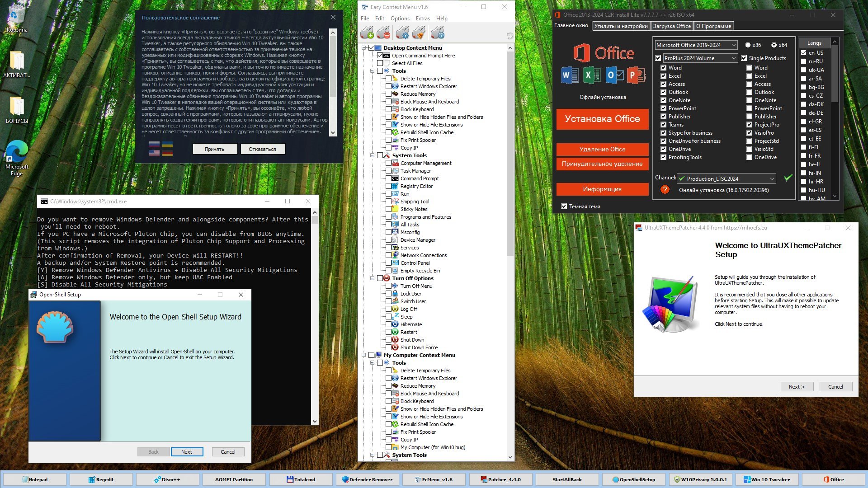Open the Extras menu in Easy Context Menu
The width and height of the screenshot is (868, 488).
pyautogui.click(x=423, y=19)
